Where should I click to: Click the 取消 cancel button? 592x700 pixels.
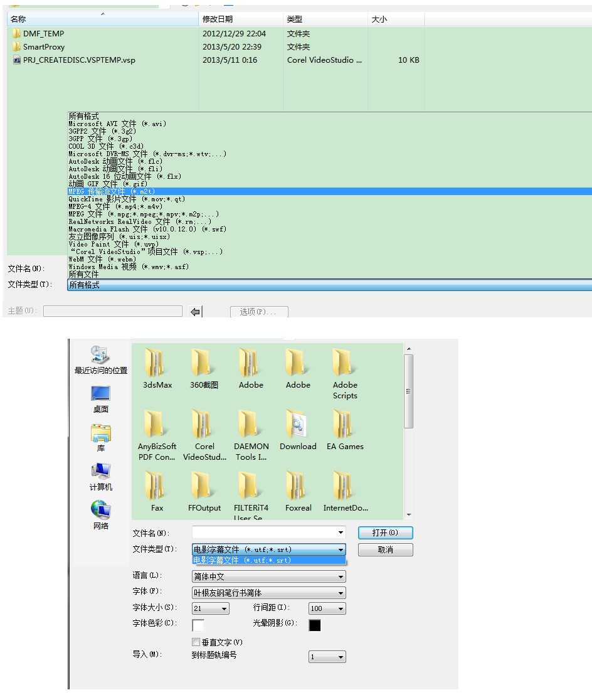(385, 549)
